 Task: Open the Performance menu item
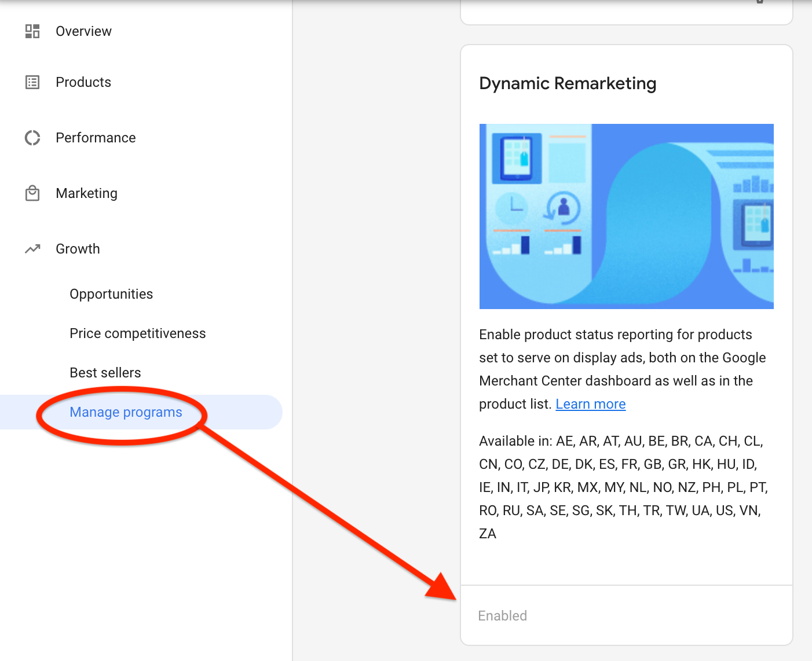(x=96, y=138)
